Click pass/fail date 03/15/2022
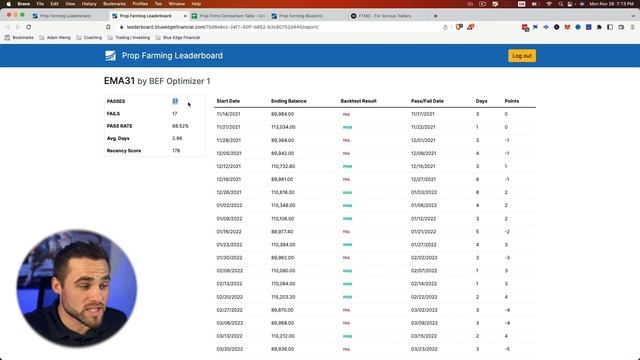 click(x=424, y=336)
